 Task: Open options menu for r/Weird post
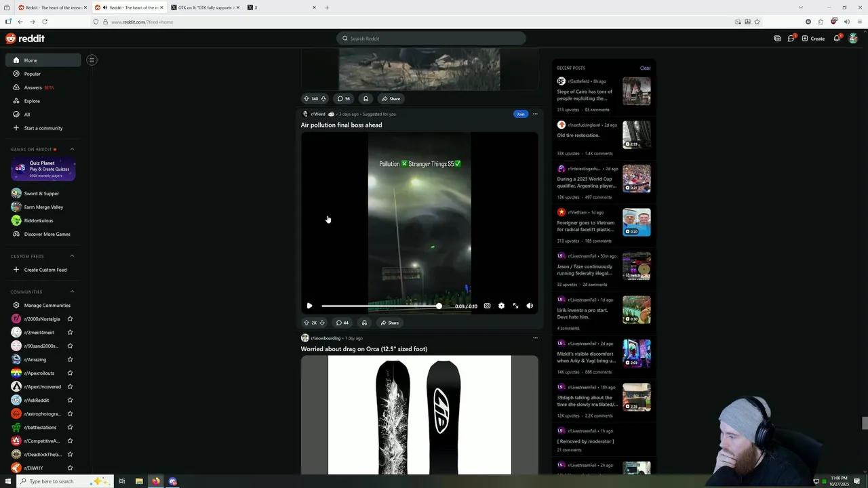535,114
